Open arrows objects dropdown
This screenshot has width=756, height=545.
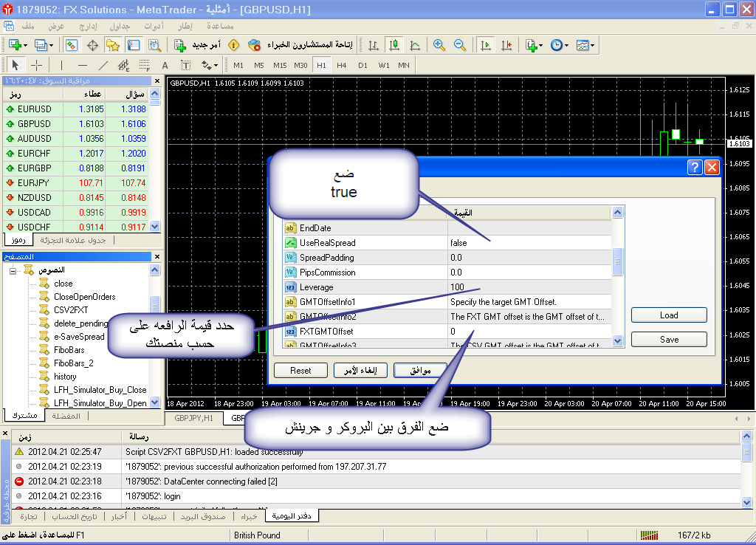(209, 65)
